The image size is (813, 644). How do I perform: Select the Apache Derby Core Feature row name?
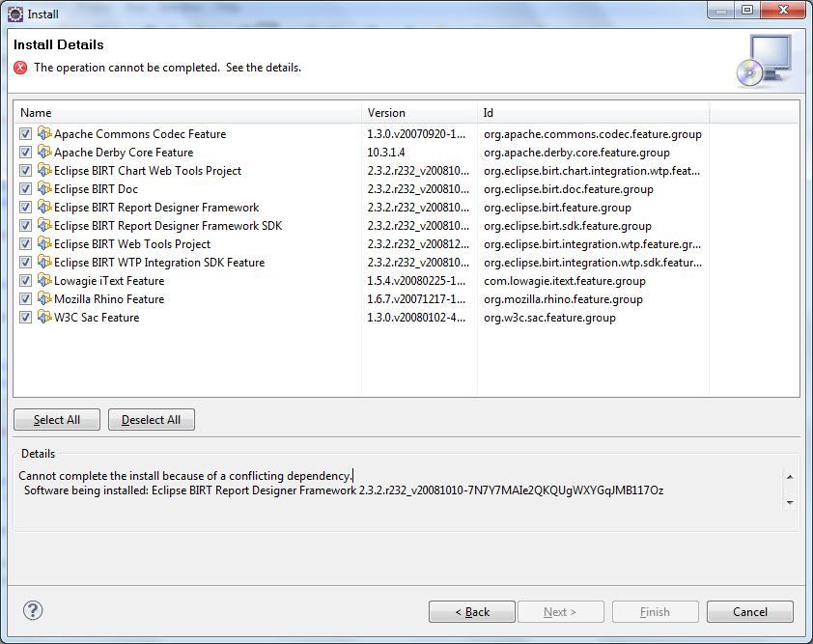point(124,152)
